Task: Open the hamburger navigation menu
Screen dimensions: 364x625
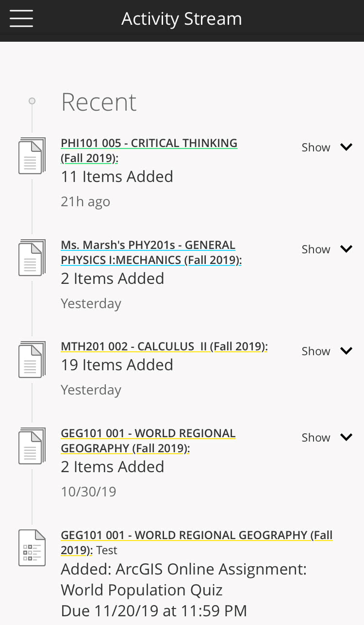Action: [x=21, y=18]
